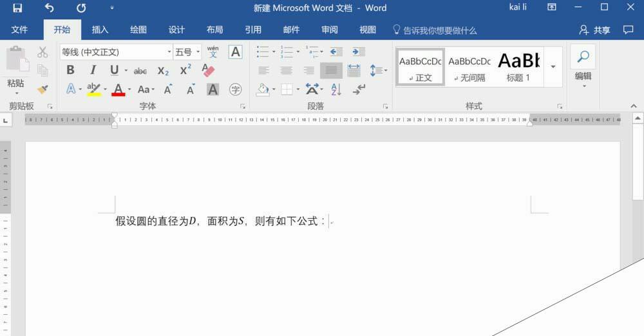Apply numbered list formatting
This screenshot has width=644, height=336.
pos(287,51)
